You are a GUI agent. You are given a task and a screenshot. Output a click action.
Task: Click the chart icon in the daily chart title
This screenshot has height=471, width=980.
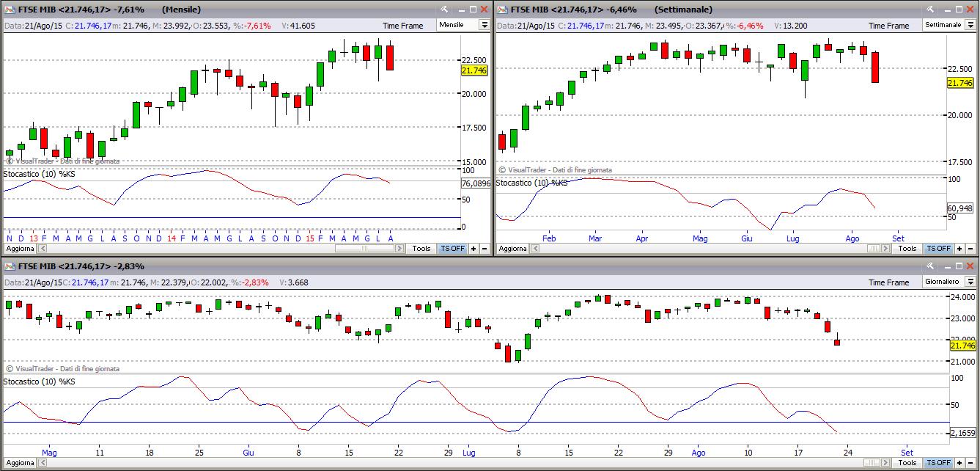point(9,266)
